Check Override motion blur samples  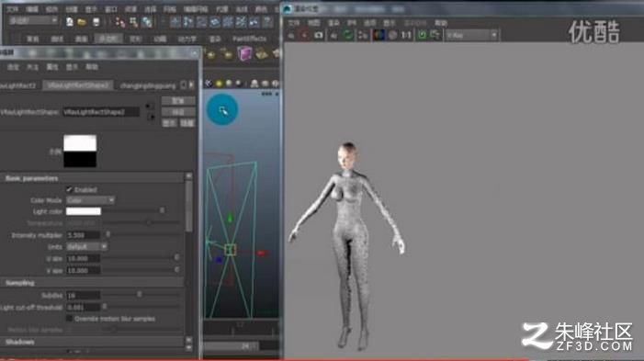click(x=70, y=319)
